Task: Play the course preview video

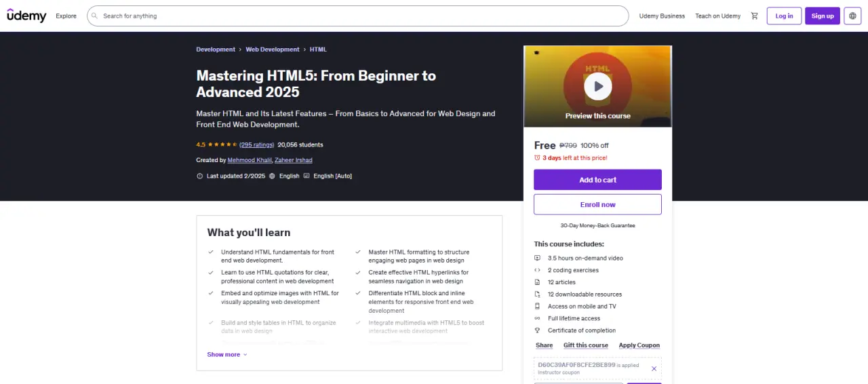Action: click(598, 86)
